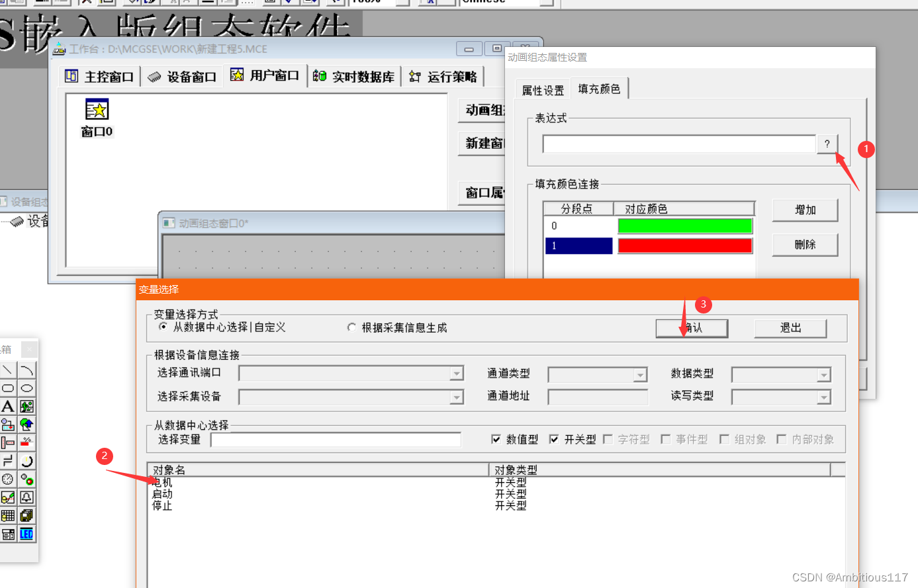Select the arc drawing tool

26,370
